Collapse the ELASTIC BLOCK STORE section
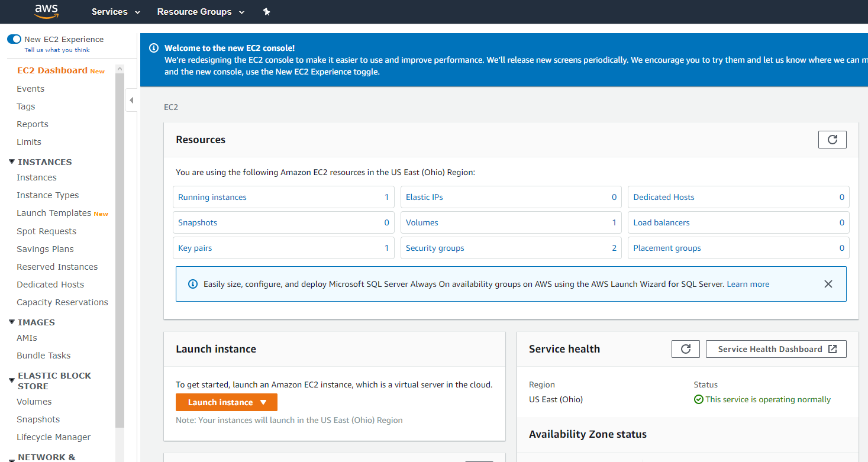This screenshot has width=868, height=462. point(12,380)
